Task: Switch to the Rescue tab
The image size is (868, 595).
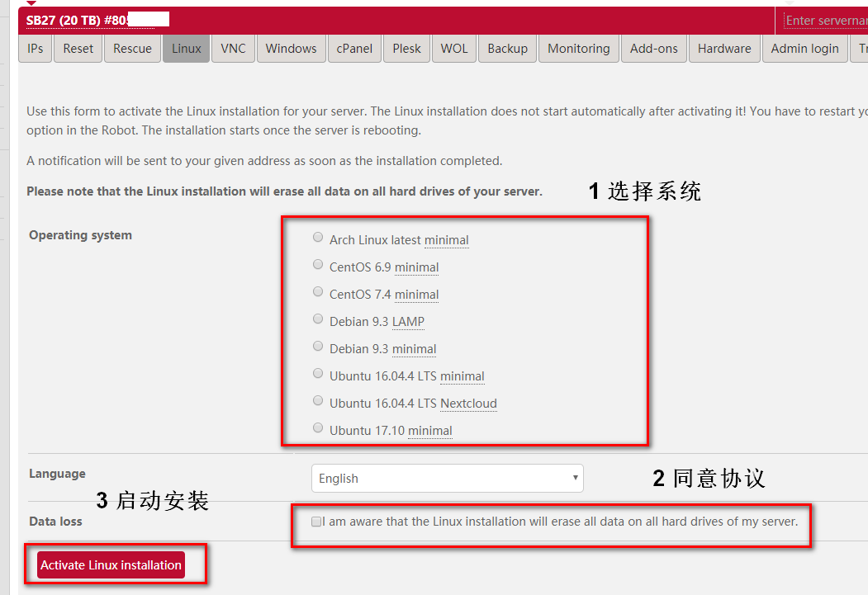Action: point(132,49)
